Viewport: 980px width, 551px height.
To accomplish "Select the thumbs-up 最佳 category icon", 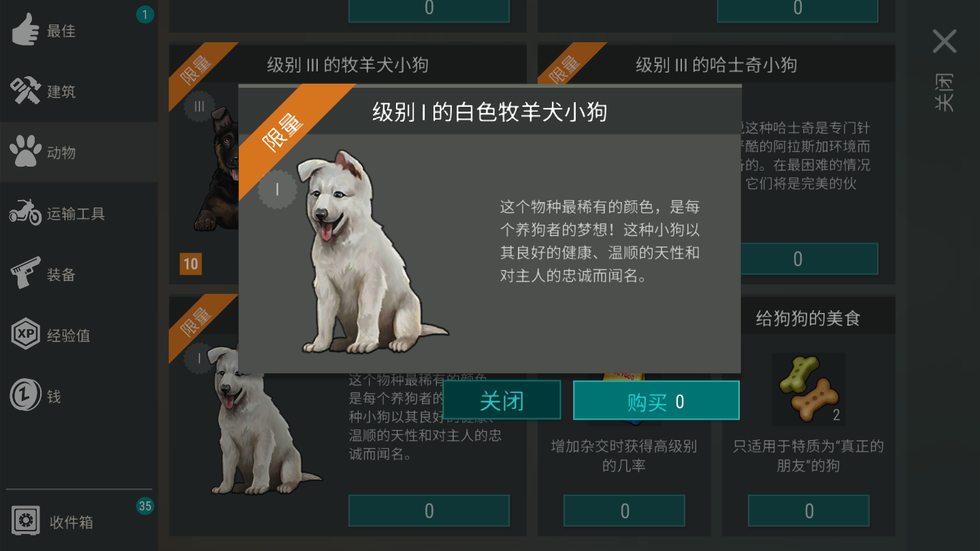I will pyautogui.click(x=26, y=31).
